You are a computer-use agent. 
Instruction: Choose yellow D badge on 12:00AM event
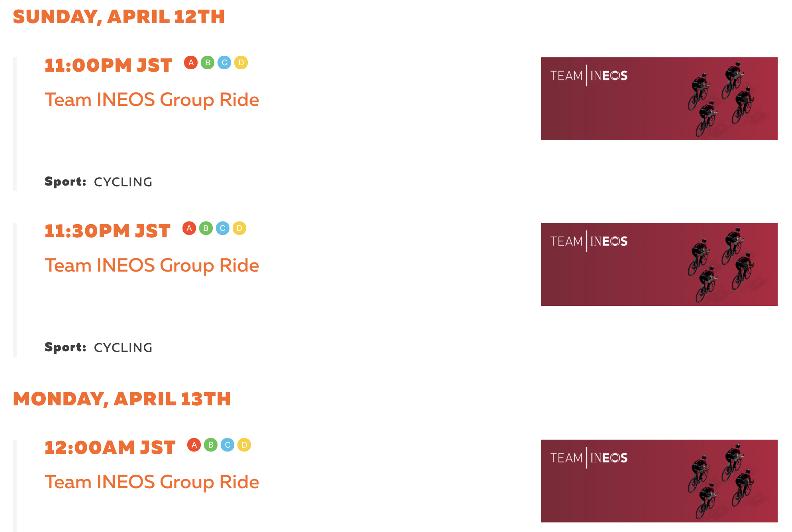[244, 445]
